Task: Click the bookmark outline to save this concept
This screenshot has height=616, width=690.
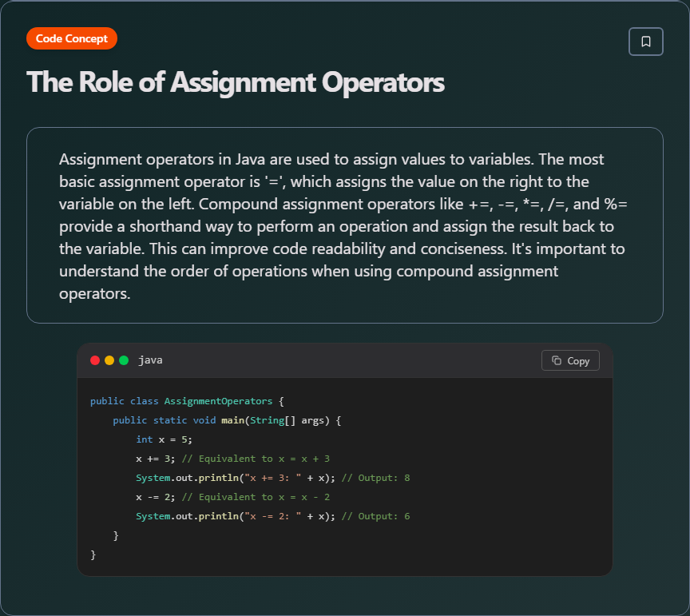Action: (x=645, y=41)
